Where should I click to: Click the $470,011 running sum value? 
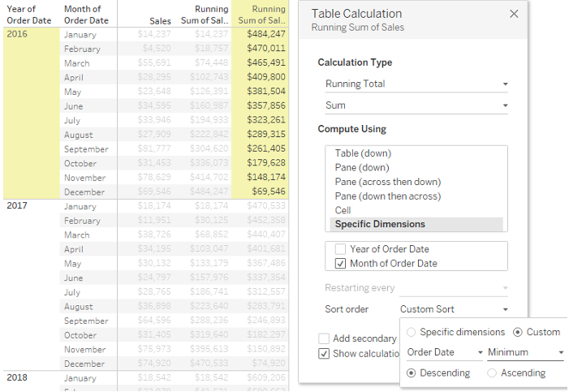click(x=266, y=48)
